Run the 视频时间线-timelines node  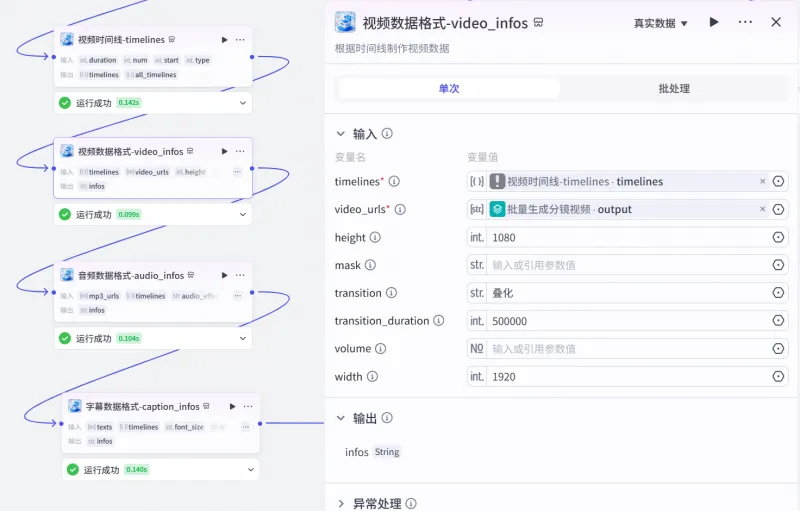pyautogui.click(x=224, y=40)
